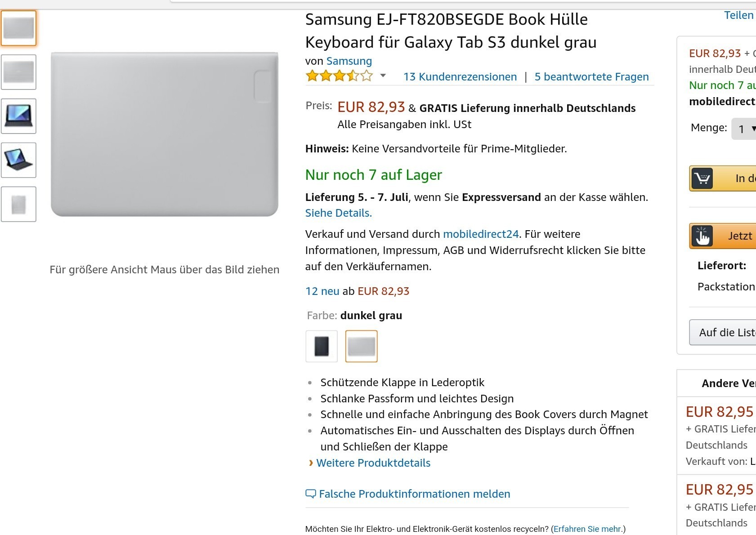The image size is (756, 535).
Task: Expand Weitere Produktdetails
Action: [373, 463]
